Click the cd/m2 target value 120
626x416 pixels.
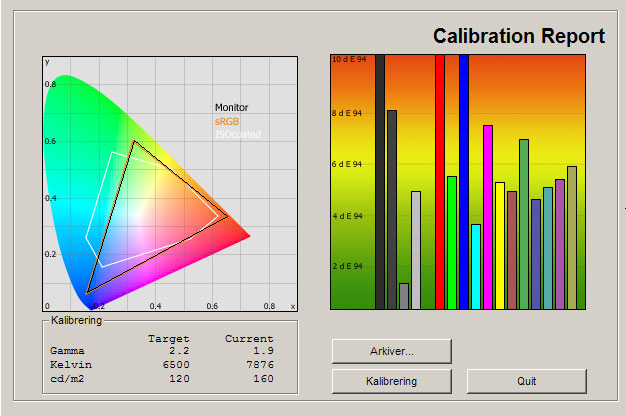[176, 380]
